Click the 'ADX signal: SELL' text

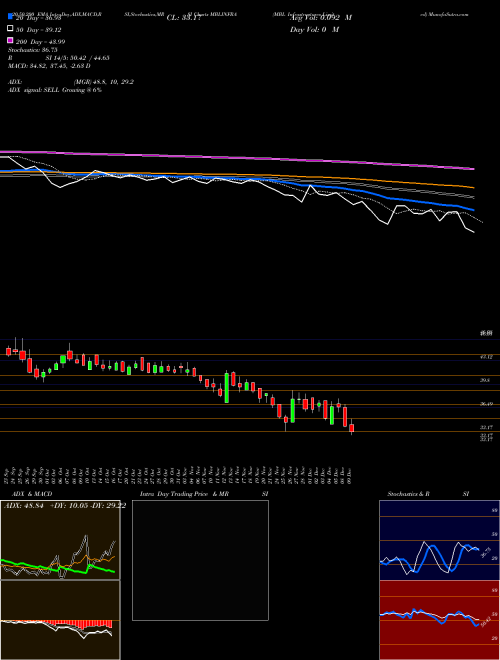[55, 90]
